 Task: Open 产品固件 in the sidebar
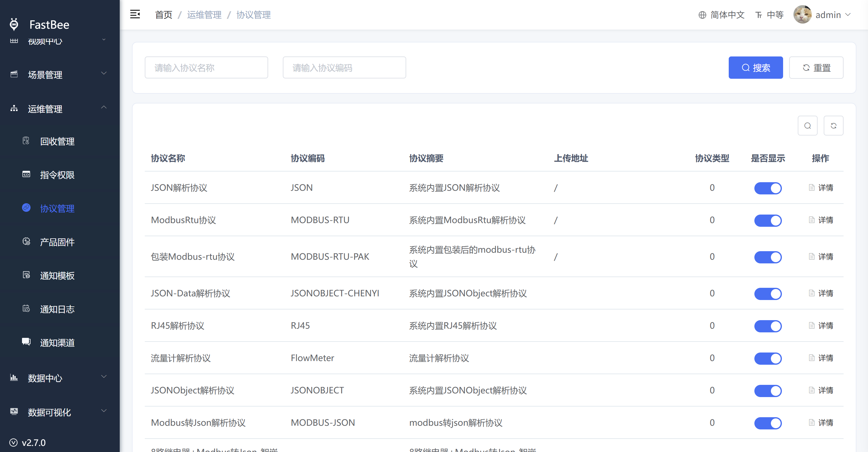point(57,242)
